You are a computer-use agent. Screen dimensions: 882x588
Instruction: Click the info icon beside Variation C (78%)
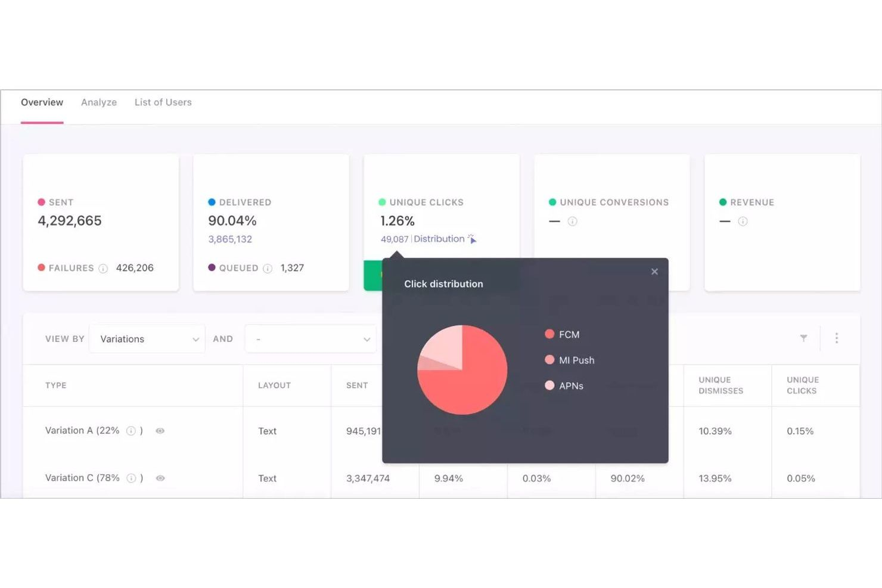tap(131, 478)
